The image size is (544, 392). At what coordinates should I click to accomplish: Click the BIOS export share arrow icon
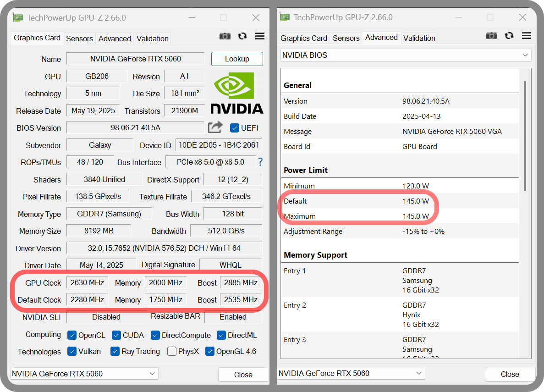[x=215, y=127]
